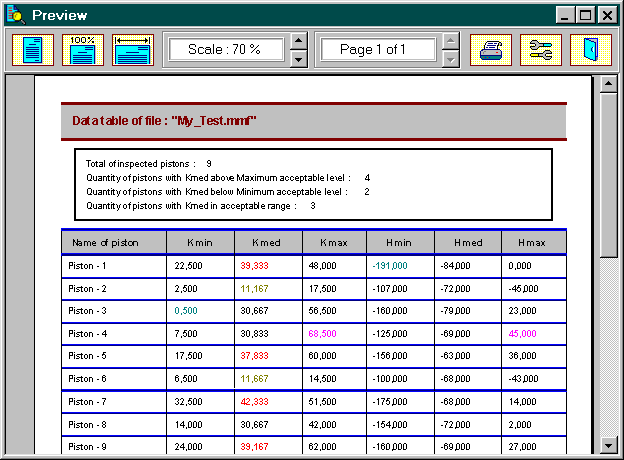624x460 pixels.
Task: Show whole page view icon
Action: point(32,50)
